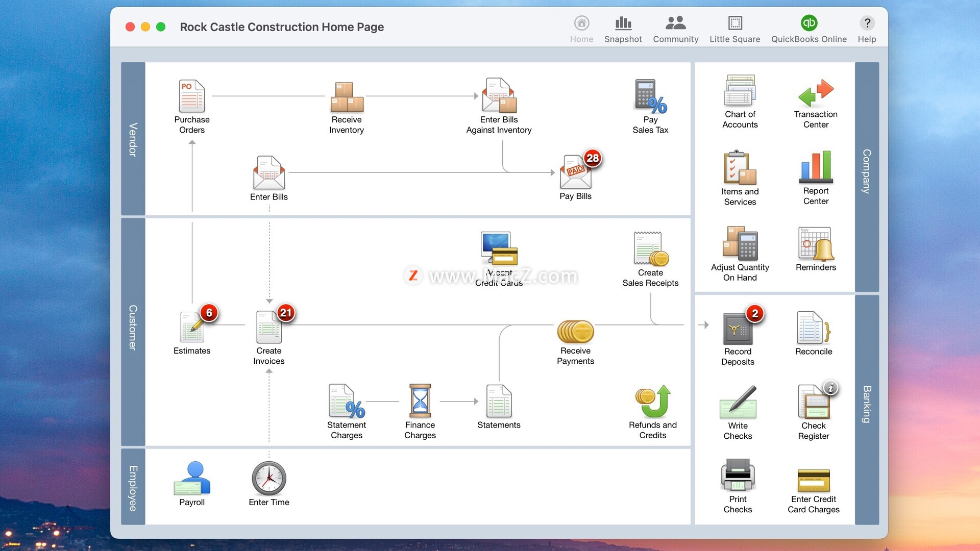The width and height of the screenshot is (980, 551).
Task: Minimize the window with the yellow button
Action: click(x=145, y=27)
